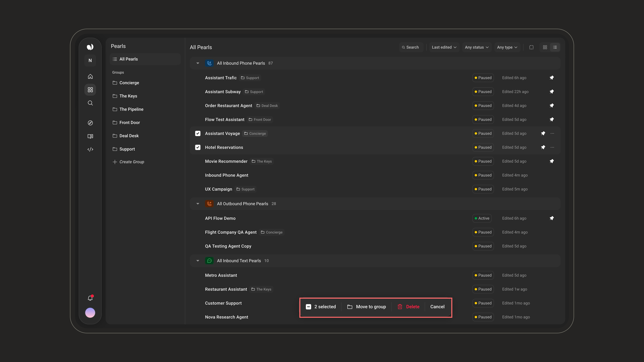The height and width of the screenshot is (362, 644).
Task: Open more options for Hotel Reservations
Action: [x=552, y=147]
